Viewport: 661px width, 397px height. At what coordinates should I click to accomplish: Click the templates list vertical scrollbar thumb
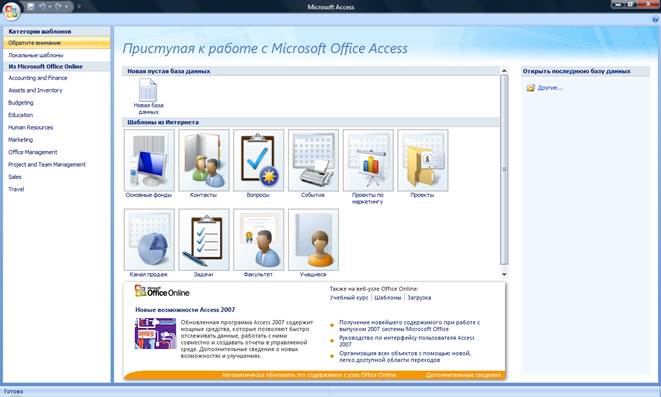(x=504, y=169)
